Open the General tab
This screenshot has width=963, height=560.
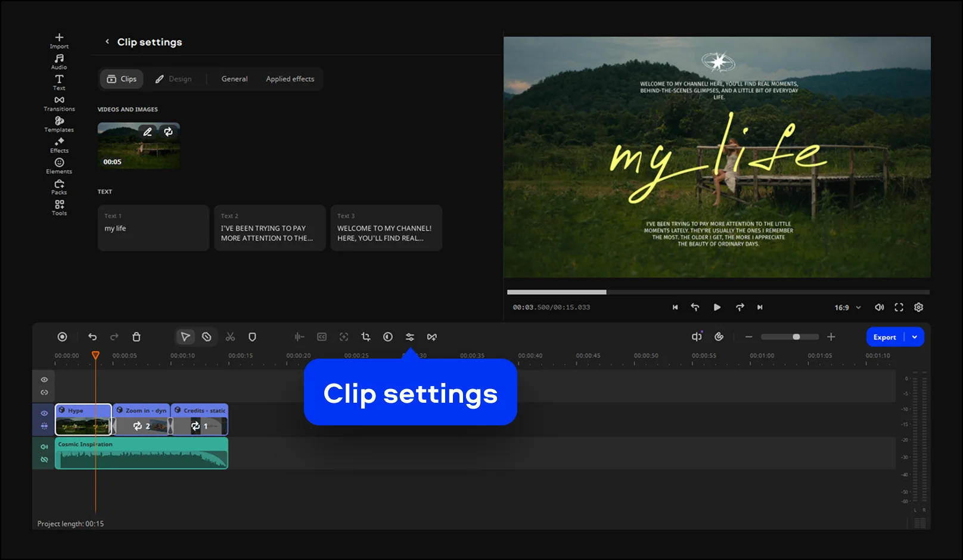[235, 79]
